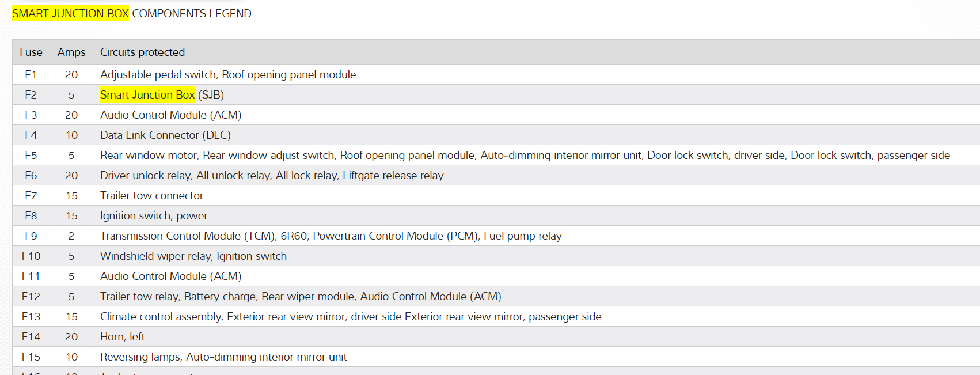This screenshot has height=375, width=980.
Task: Click fuse 'F9' cell
Action: click(31, 236)
